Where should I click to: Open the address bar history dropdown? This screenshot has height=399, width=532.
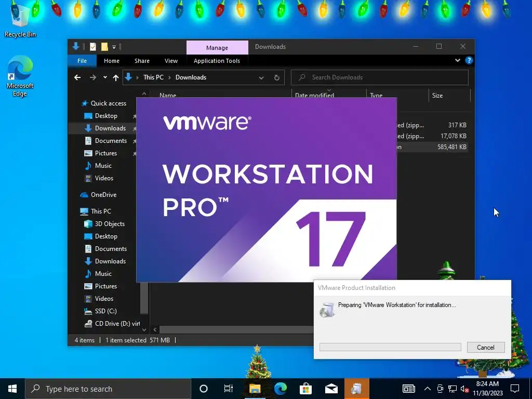261,78
